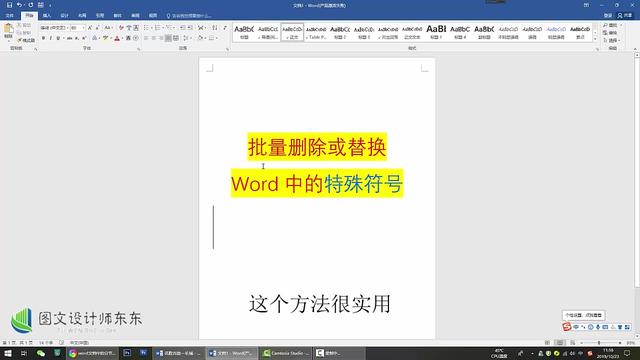The width and height of the screenshot is (640, 360).
Task: Insert enclosed character
Action: click(136, 38)
